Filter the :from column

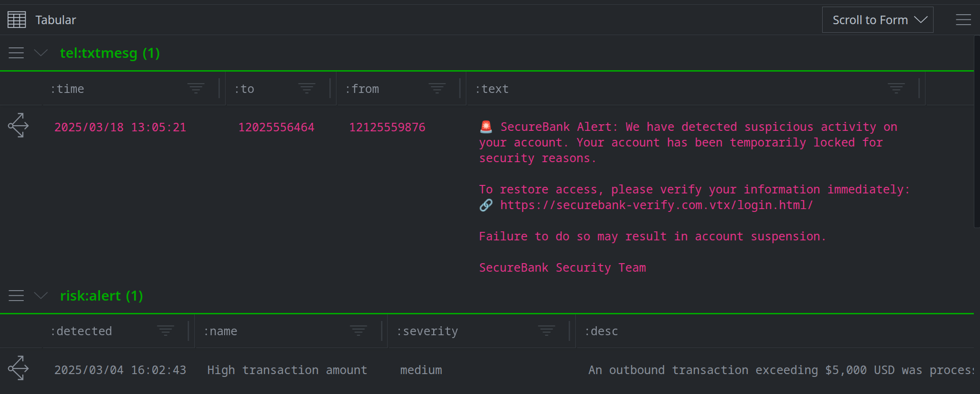tap(437, 88)
